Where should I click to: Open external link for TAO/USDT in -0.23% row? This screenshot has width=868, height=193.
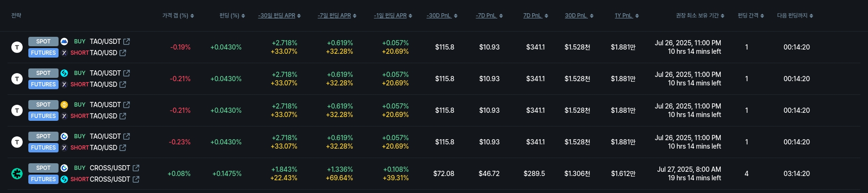[x=127, y=136]
